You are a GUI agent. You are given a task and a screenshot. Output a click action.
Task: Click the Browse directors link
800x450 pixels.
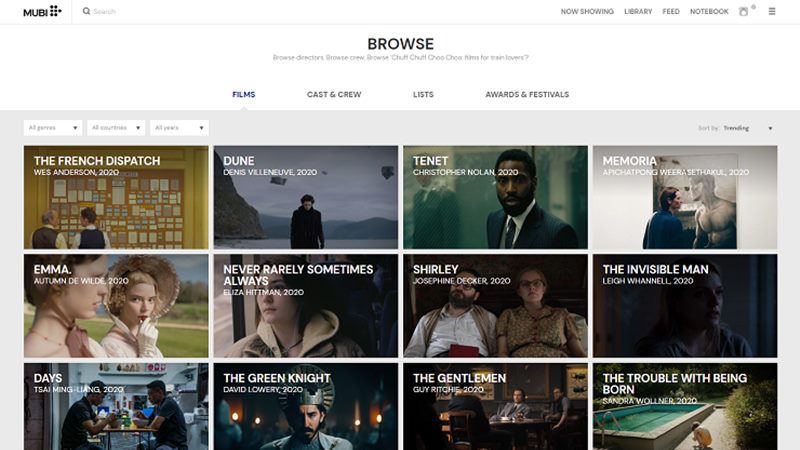pos(298,58)
